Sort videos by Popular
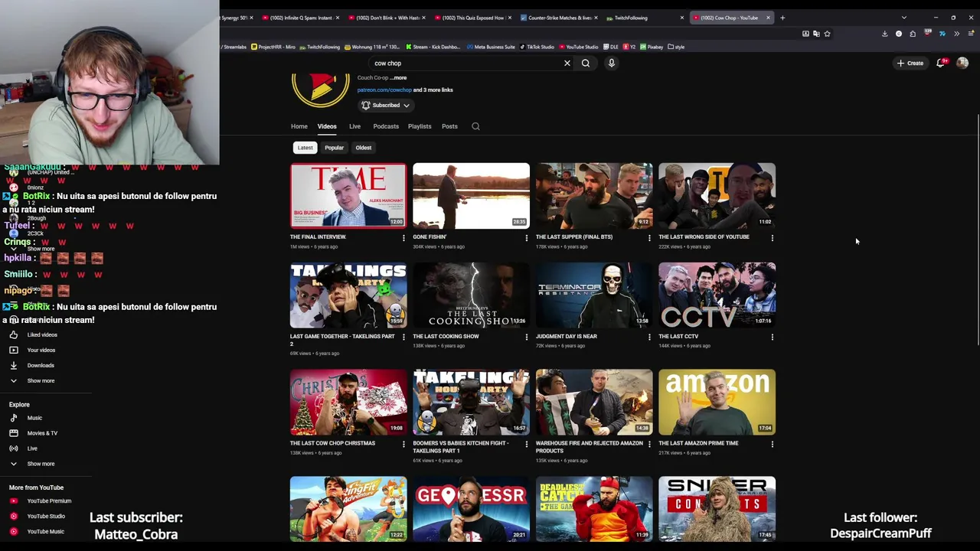 point(334,148)
